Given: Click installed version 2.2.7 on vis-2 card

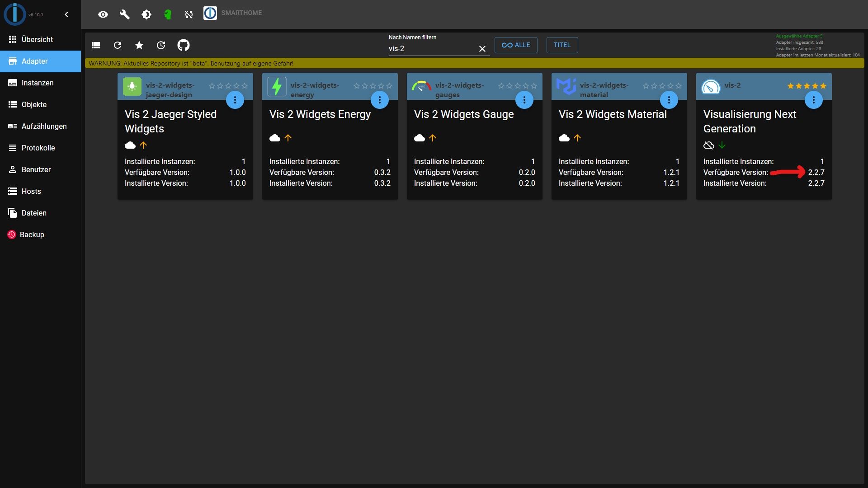Looking at the screenshot, I should pyautogui.click(x=816, y=183).
